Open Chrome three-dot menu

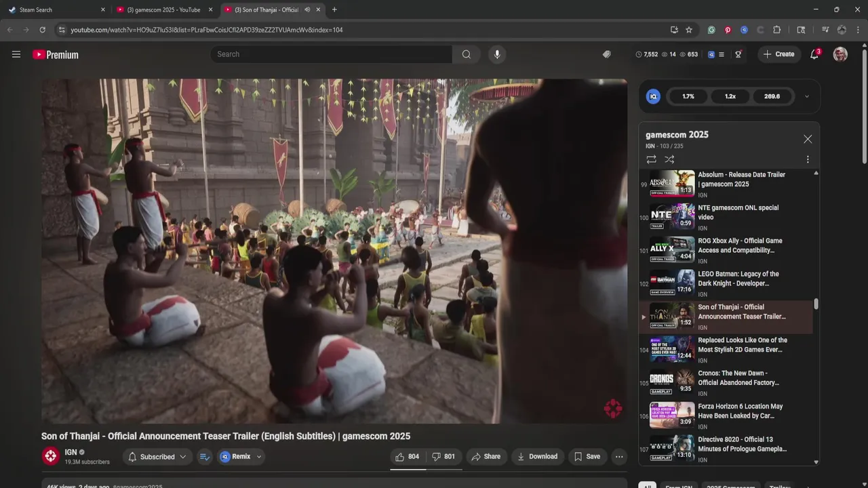coord(859,30)
